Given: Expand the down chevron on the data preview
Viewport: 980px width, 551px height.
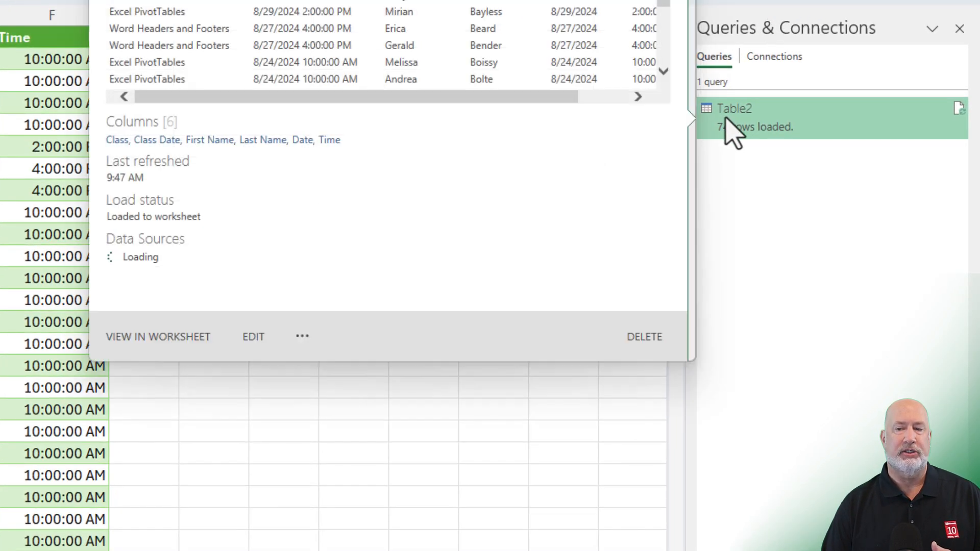Looking at the screenshot, I should coord(663,71).
